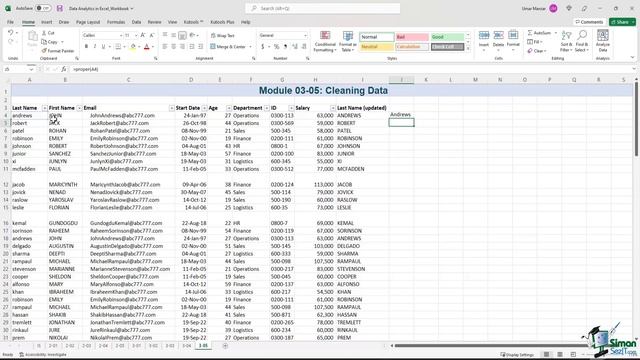Click Display Settings in status bar
This screenshot has height=360, width=640.
[x=517, y=355]
